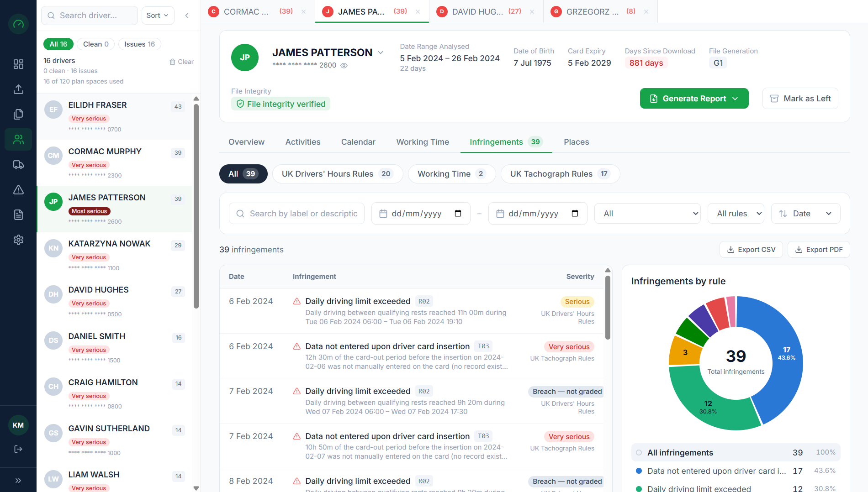Switch to the Activities tab
The width and height of the screenshot is (868, 492).
(x=303, y=142)
